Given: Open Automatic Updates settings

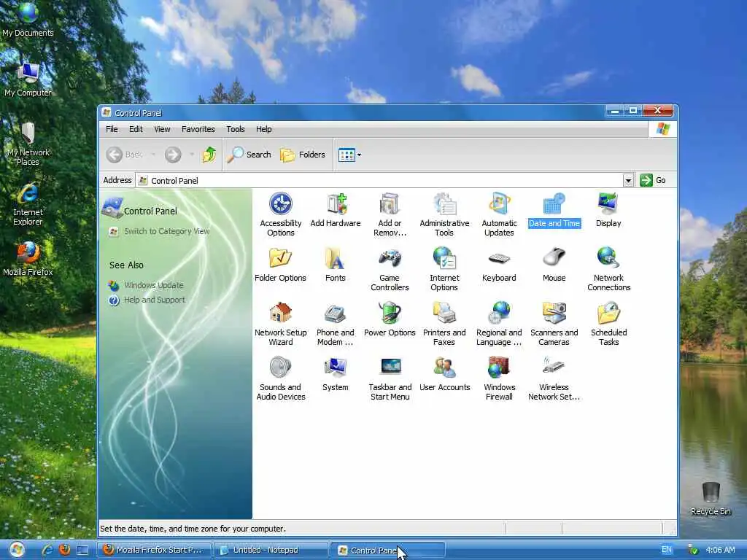Looking at the screenshot, I should (x=499, y=214).
